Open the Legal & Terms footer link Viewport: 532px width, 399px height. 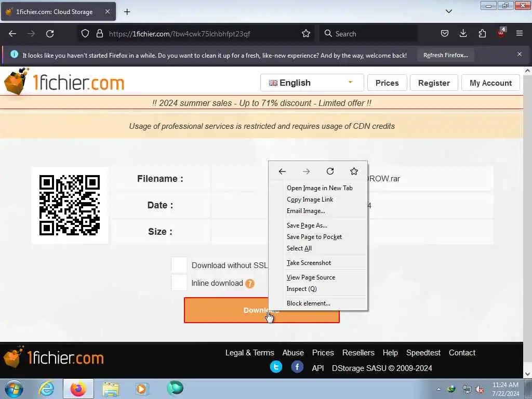coord(250,353)
